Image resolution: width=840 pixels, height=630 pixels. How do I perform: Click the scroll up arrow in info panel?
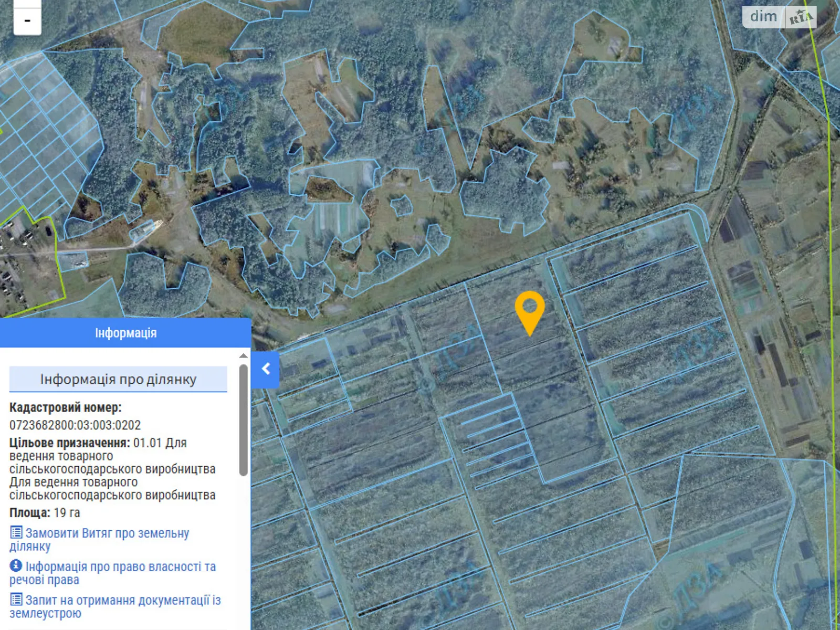pos(243,356)
